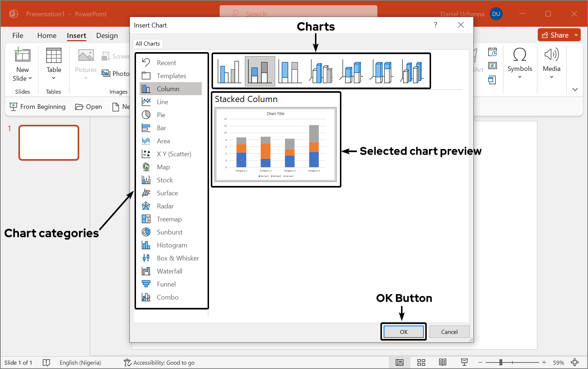Select the Waterfall chart category
Image resolution: width=588 pixels, height=369 pixels.
pos(169,271)
